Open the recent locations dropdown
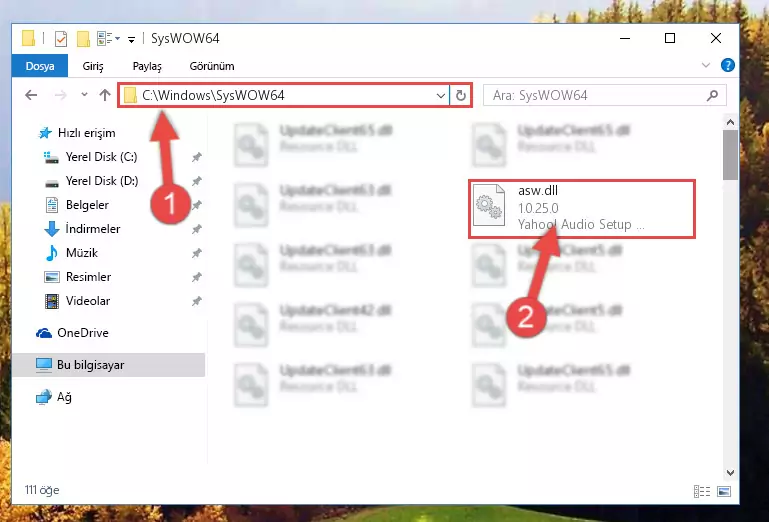The image size is (769, 522). click(x=84, y=95)
